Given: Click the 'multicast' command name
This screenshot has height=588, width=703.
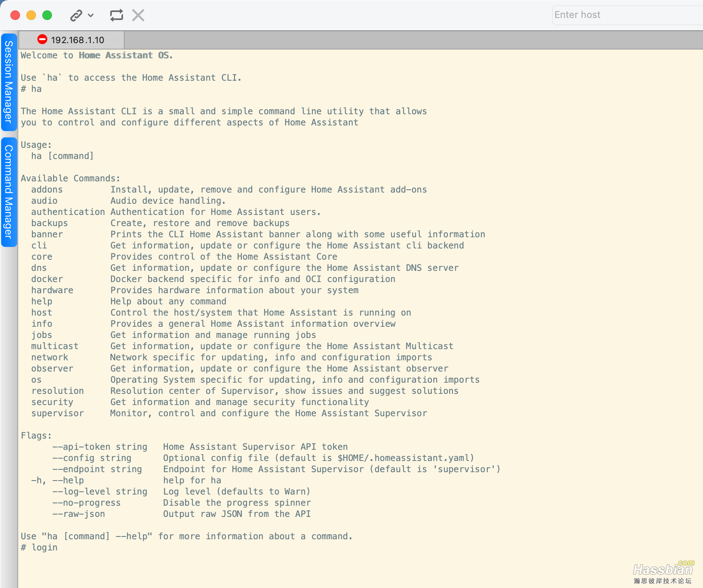Looking at the screenshot, I should click(x=55, y=346).
